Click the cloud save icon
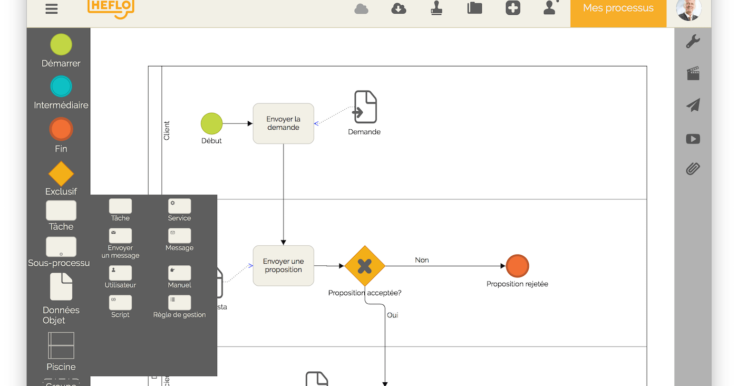 click(x=361, y=9)
